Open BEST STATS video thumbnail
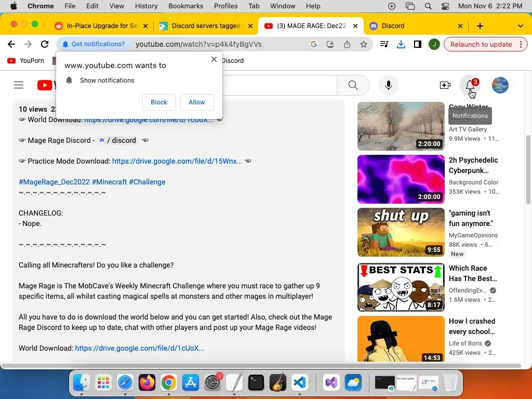The width and height of the screenshot is (532, 399). tap(401, 287)
